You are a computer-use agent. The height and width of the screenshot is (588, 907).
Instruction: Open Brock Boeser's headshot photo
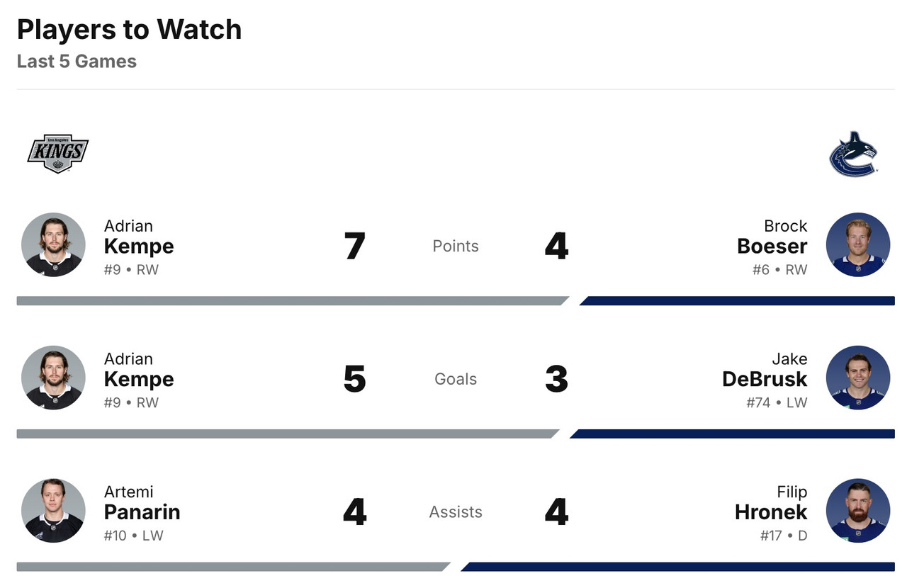pos(857,244)
